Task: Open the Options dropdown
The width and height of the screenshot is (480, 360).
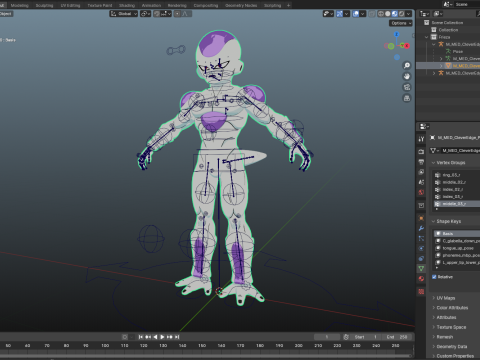Action: [x=401, y=23]
